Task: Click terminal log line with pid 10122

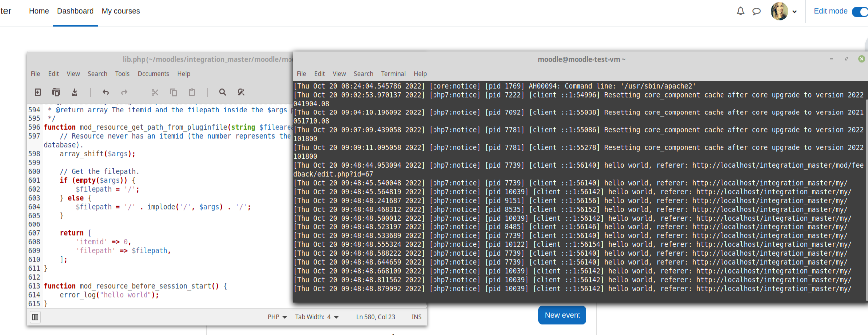Action: (573, 245)
